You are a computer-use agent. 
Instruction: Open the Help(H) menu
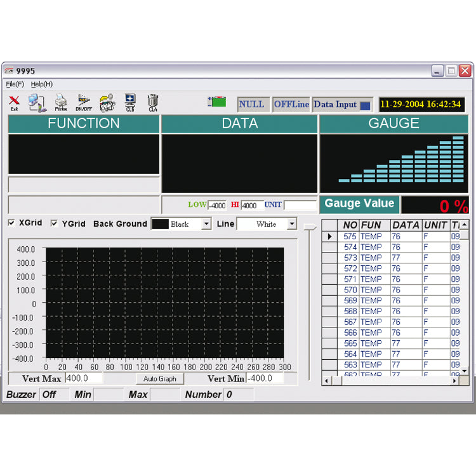pyautogui.click(x=42, y=84)
